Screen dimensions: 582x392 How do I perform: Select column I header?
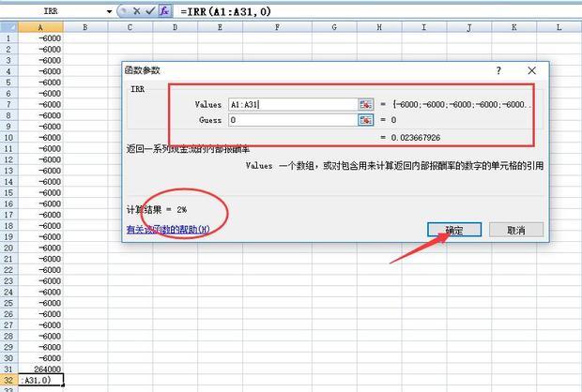coord(424,27)
